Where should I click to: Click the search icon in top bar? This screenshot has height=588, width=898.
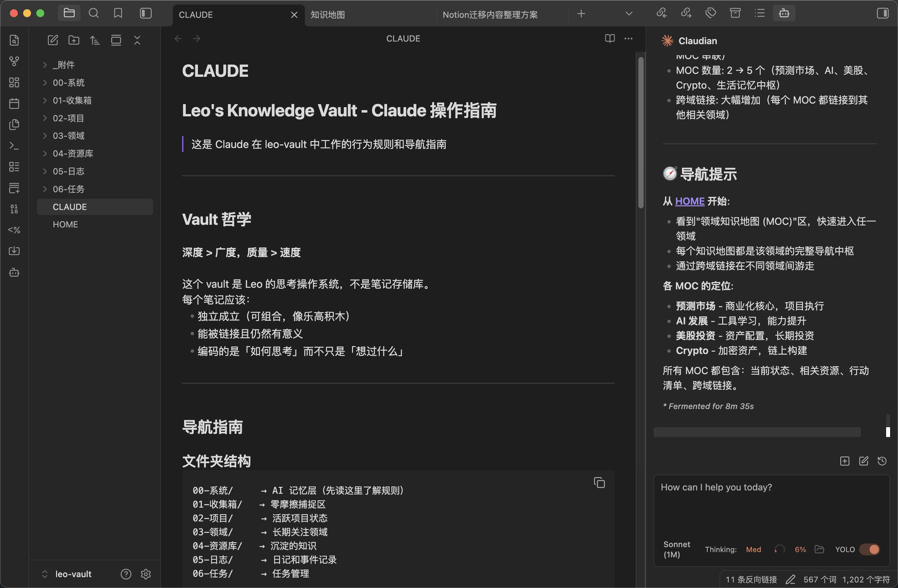[x=93, y=13]
